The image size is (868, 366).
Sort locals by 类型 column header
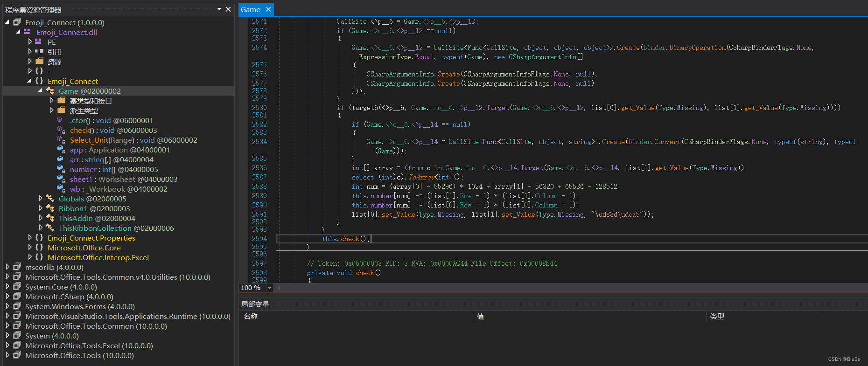point(764,316)
